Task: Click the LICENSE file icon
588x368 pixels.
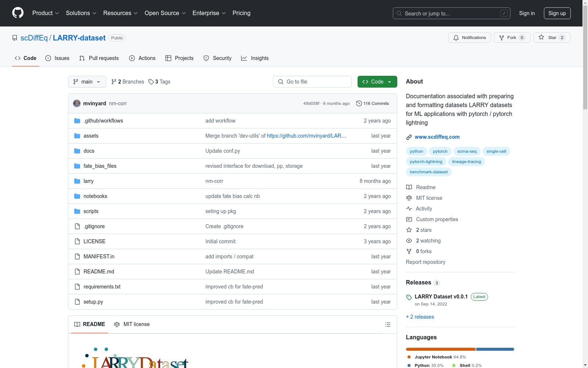Action: point(77,241)
